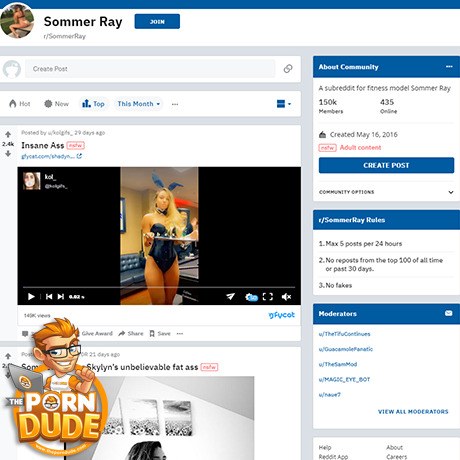Open more actions ellipsis on first post
460x460 pixels.
(180, 333)
